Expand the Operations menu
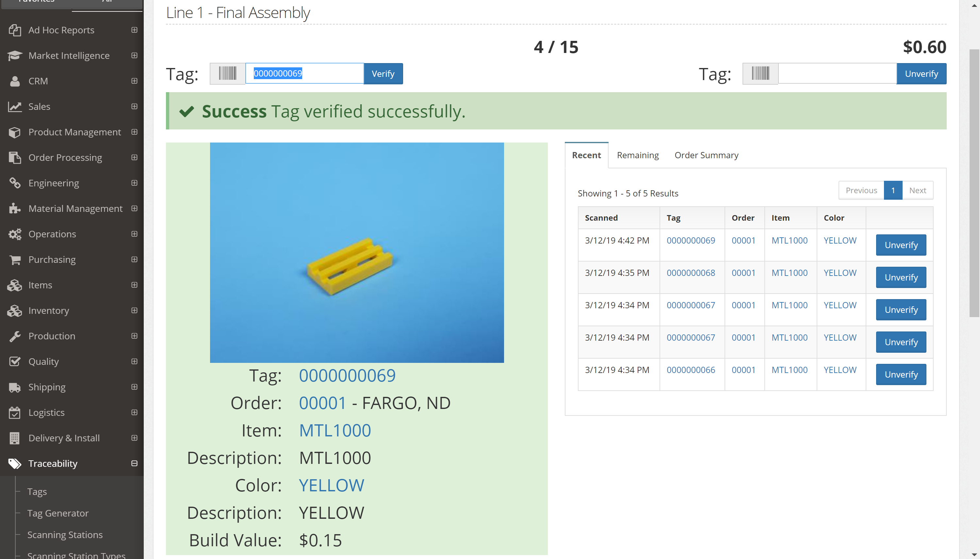980x559 pixels. (134, 234)
